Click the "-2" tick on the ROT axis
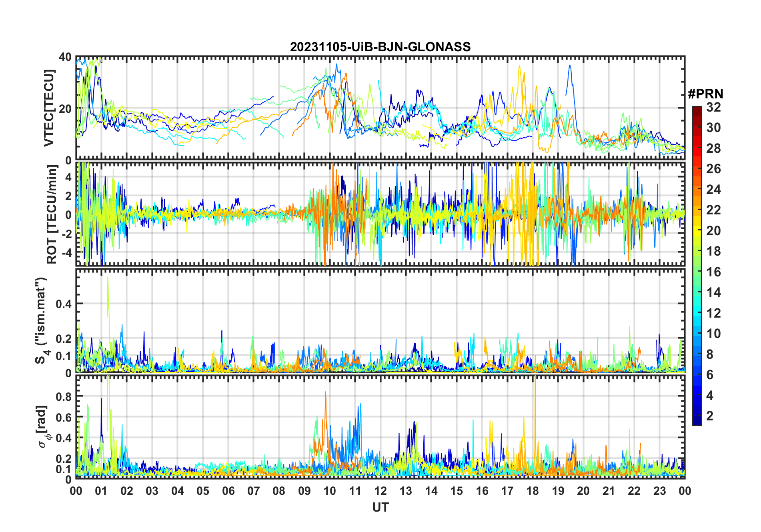 point(67,234)
